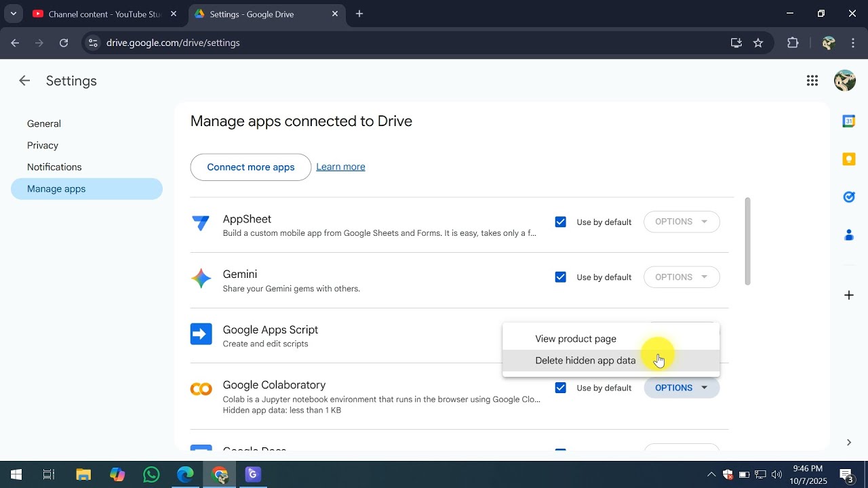Open the browser Extensions puzzle icon
Image resolution: width=868 pixels, height=488 pixels.
coord(793,43)
